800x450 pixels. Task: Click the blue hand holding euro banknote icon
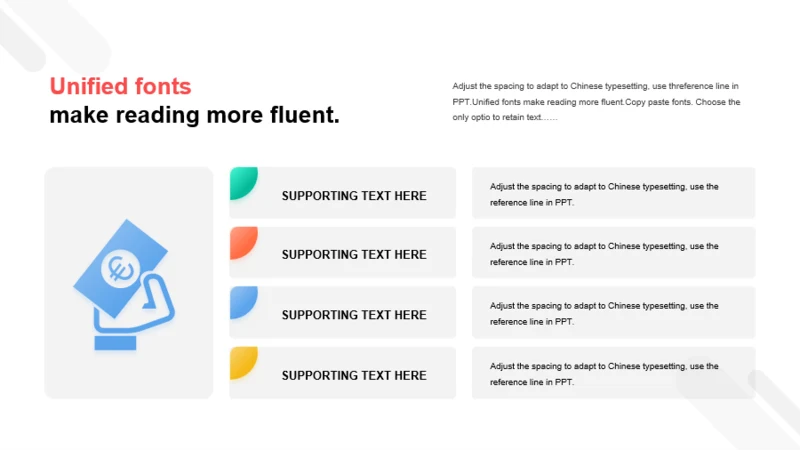point(125,285)
